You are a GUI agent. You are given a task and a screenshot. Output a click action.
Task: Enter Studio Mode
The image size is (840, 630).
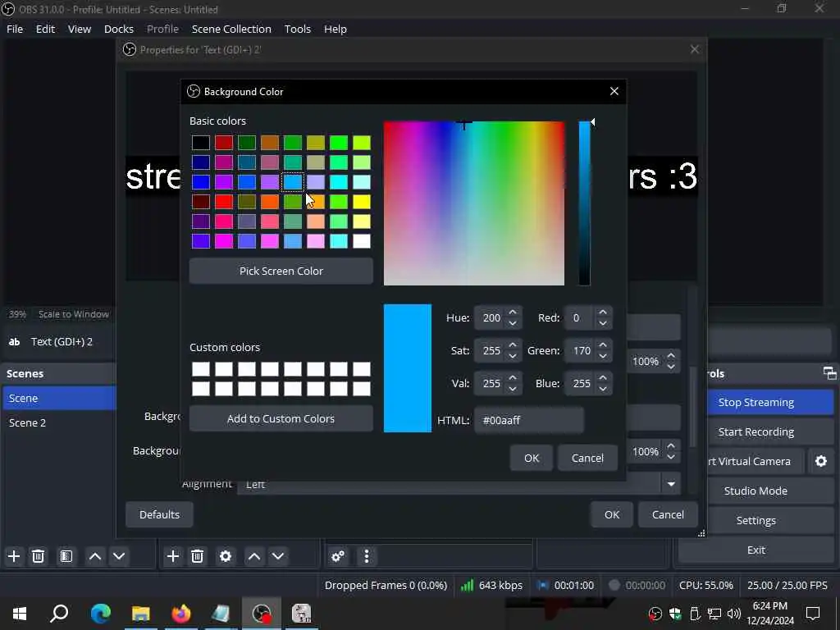tap(756, 491)
